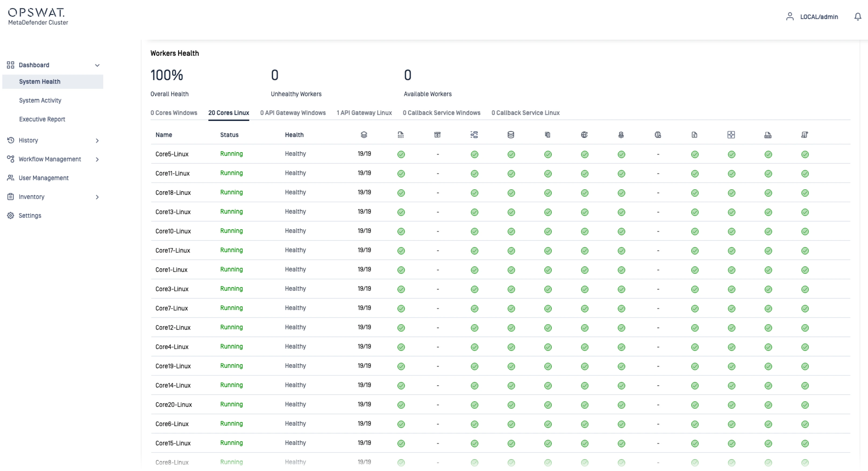Switch to the 1 API Gateway Linux tab
Image resolution: width=868 pixels, height=471 pixels.
pyautogui.click(x=364, y=113)
